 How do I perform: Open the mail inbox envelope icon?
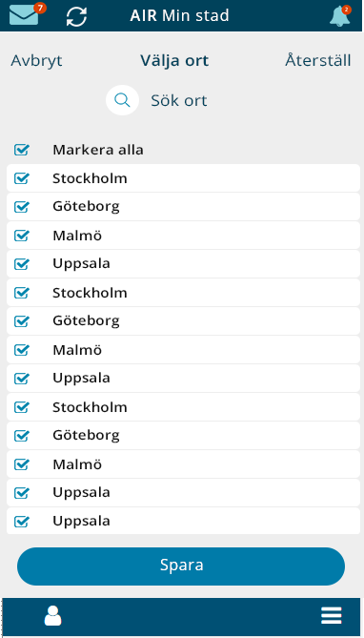(25, 15)
